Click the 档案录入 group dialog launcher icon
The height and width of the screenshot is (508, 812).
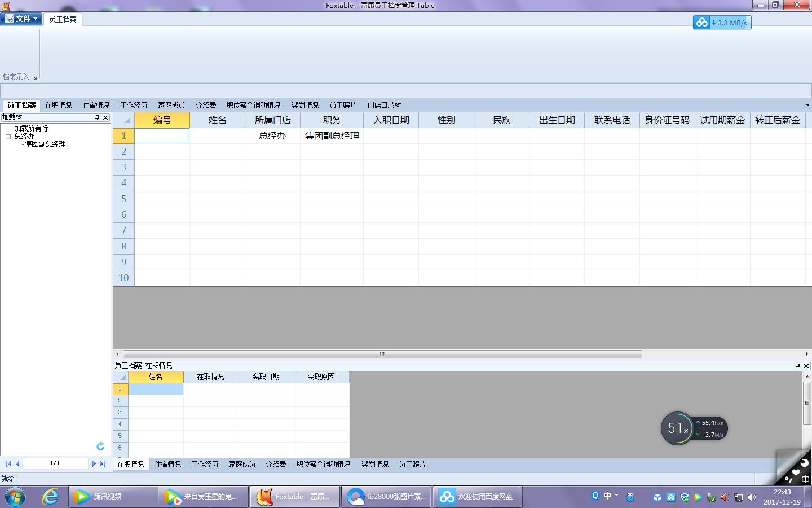(x=34, y=77)
